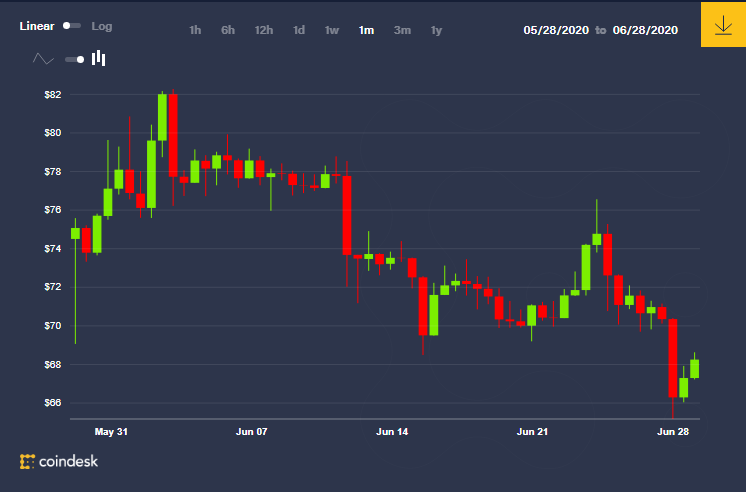Click the last green candle near $68
The width and height of the screenshot is (746, 492).
coord(695,369)
